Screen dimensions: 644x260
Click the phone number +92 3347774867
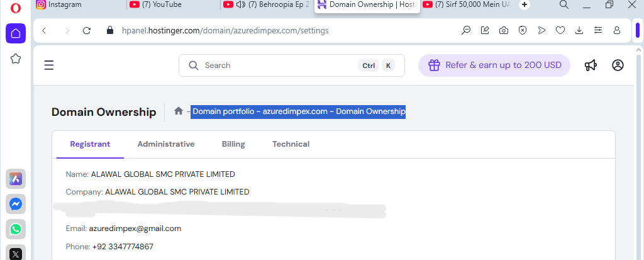123,247
